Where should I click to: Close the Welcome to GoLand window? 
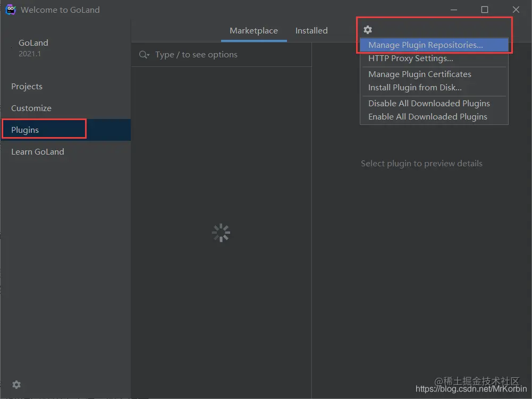(x=516, y=10)
